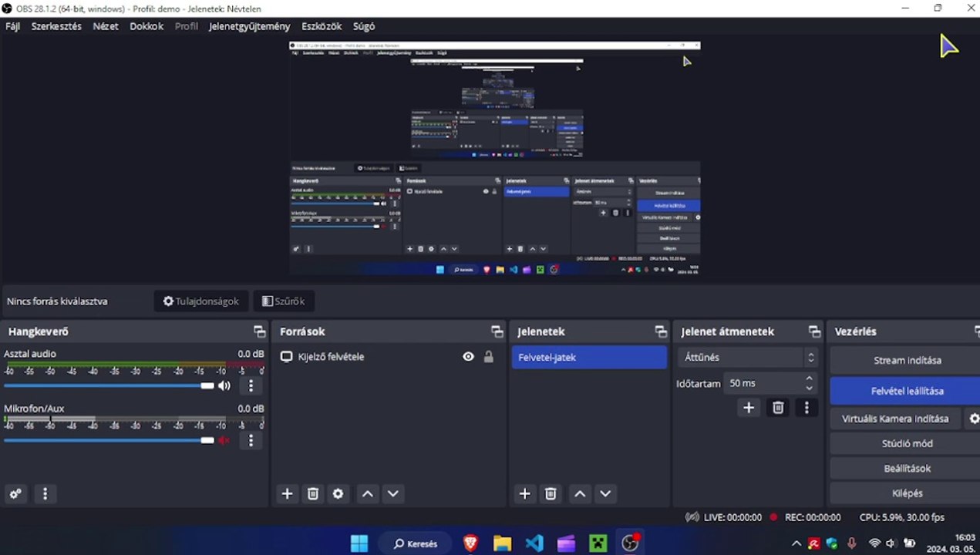Move scene down in Jelenetek
The height and width of the screenshot is (555, 980).
click(x=605, y=494)
